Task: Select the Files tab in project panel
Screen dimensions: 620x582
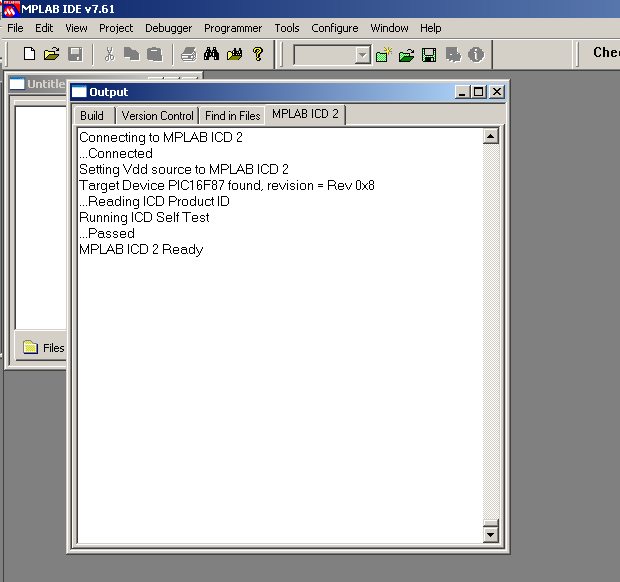Action: point(43,348)
